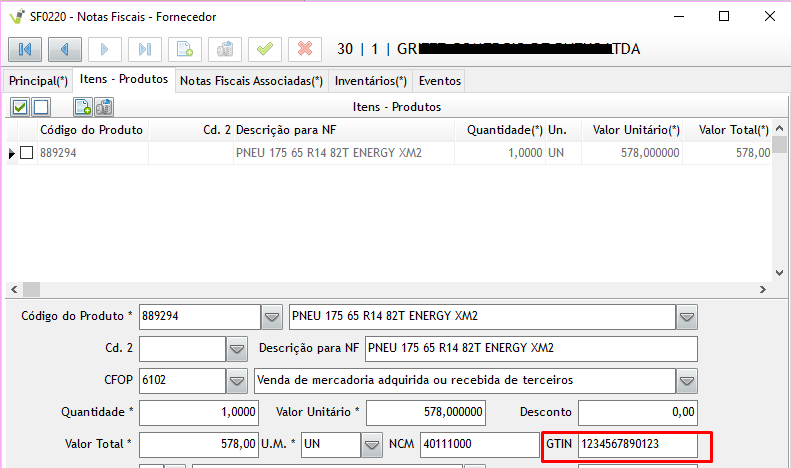Click the Quantidade column header
The width and height of the screenshot is (791, 468).
pyautogui.click(x=504, y=130)
